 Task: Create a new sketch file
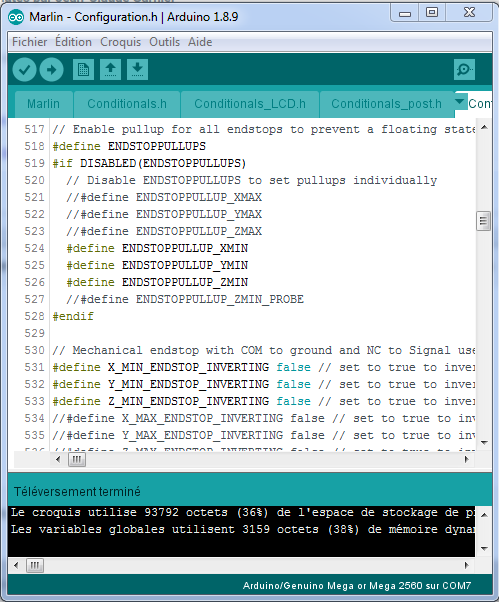pos(83,70)
